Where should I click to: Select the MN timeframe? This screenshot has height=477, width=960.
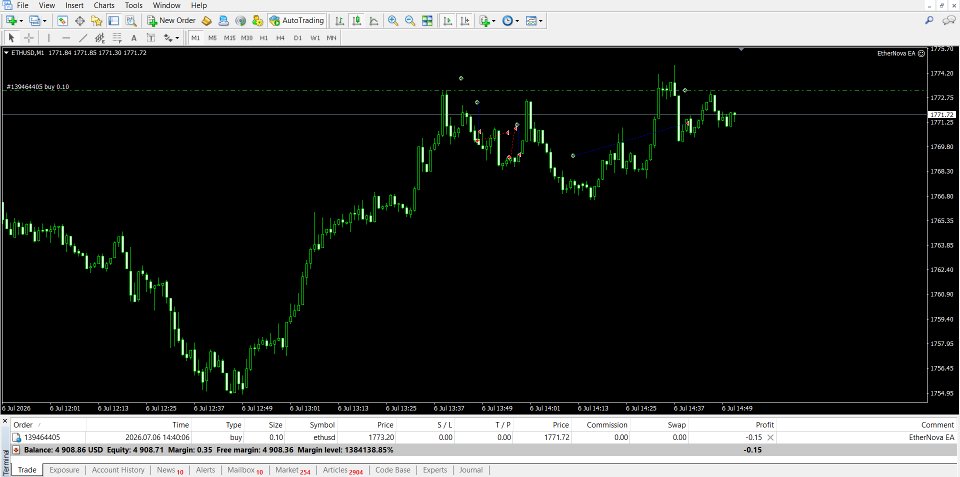click(331, 38)
